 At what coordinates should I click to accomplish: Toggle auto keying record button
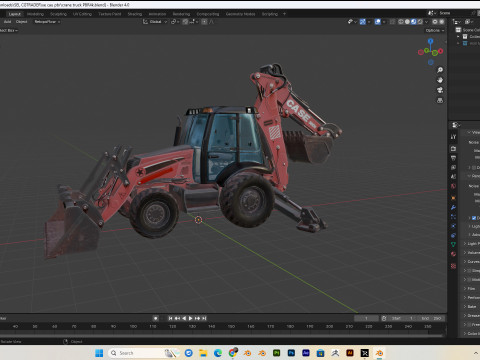tap(155, 318)
